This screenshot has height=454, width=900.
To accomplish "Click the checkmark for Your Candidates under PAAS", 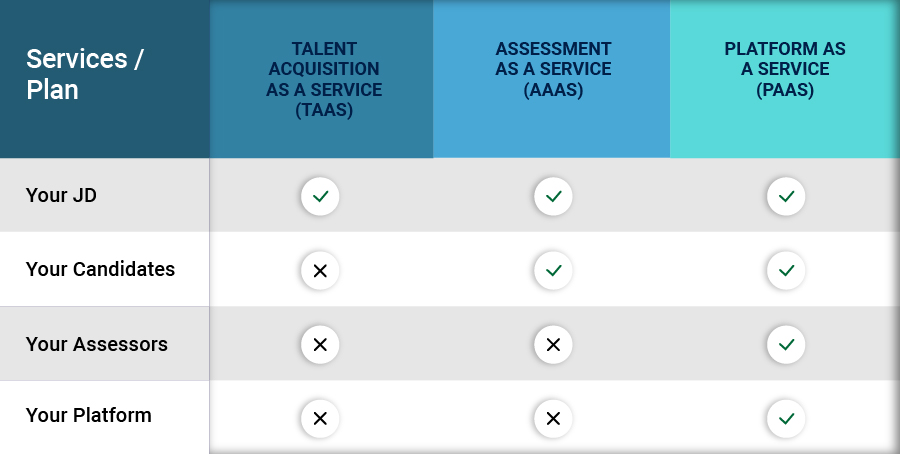I will pos(786,270).
